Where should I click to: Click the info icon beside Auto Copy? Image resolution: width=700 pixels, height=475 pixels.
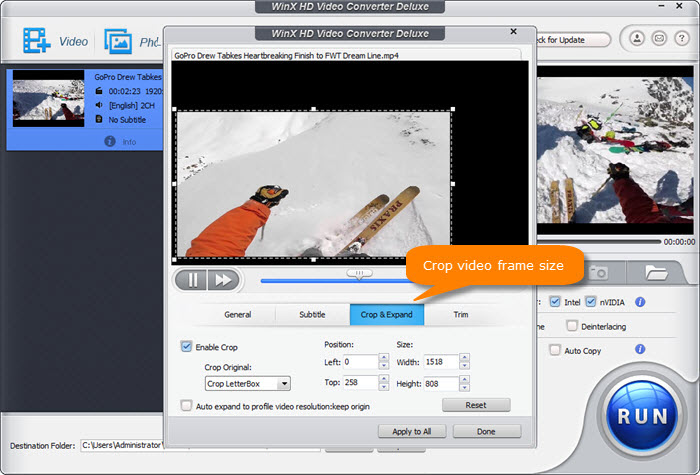pos(640,349)
